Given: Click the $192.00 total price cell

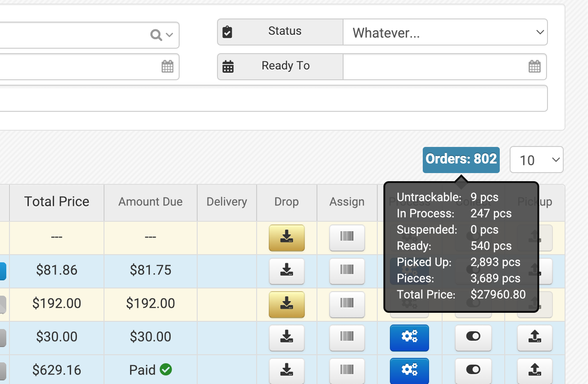Looking at the screenshot, I should pos(57,304).
